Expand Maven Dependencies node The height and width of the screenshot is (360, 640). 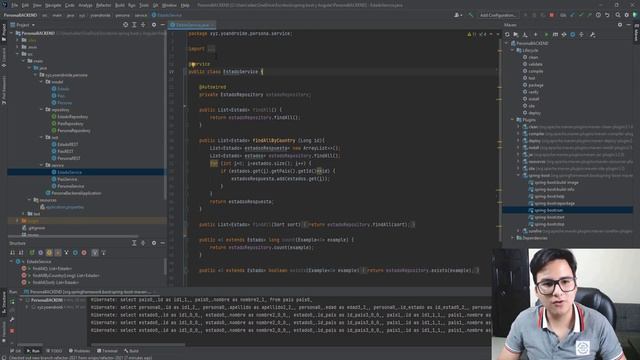pos(513,238)
